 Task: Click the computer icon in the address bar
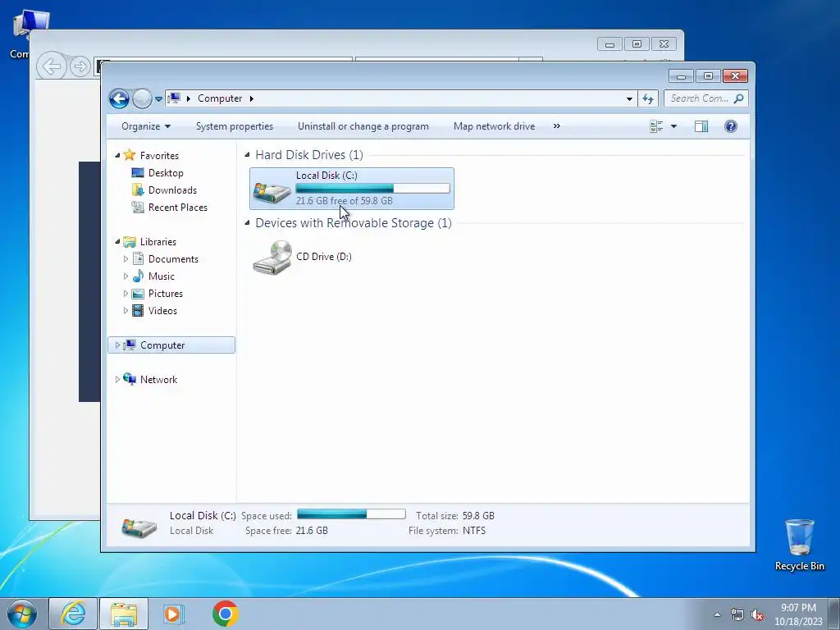174,98
